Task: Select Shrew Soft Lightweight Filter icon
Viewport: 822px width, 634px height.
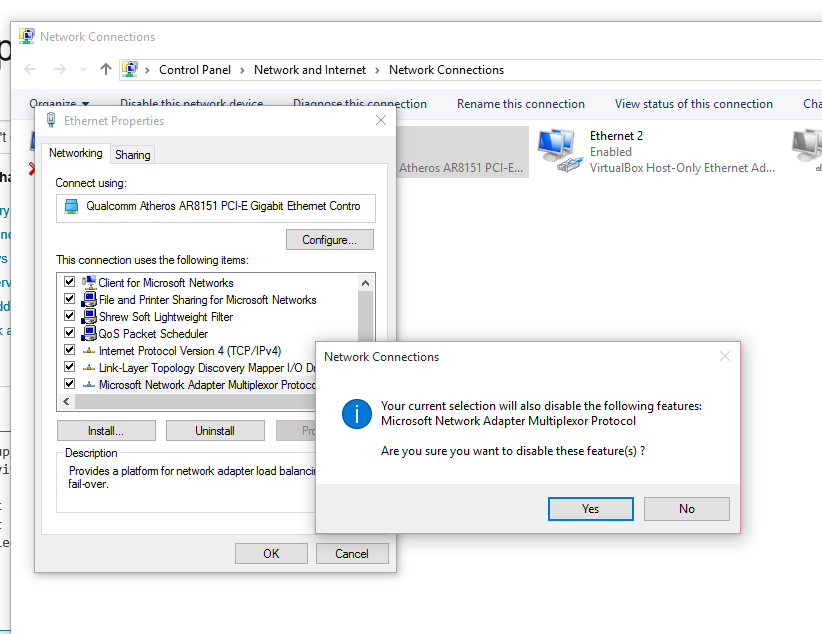Action: 89,316
